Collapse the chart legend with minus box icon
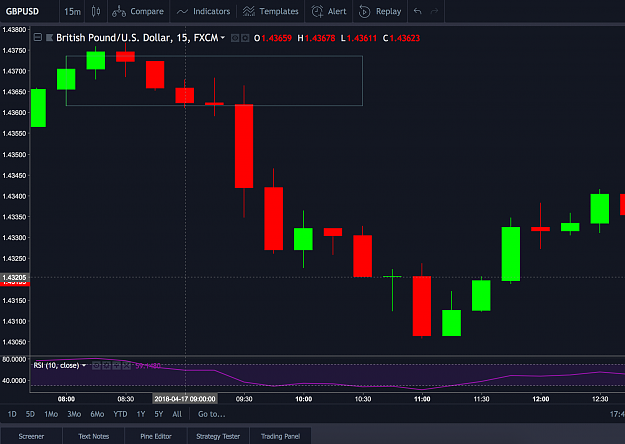Image resolution: width=625 pixels, height=444 pixels. [38, 38]
